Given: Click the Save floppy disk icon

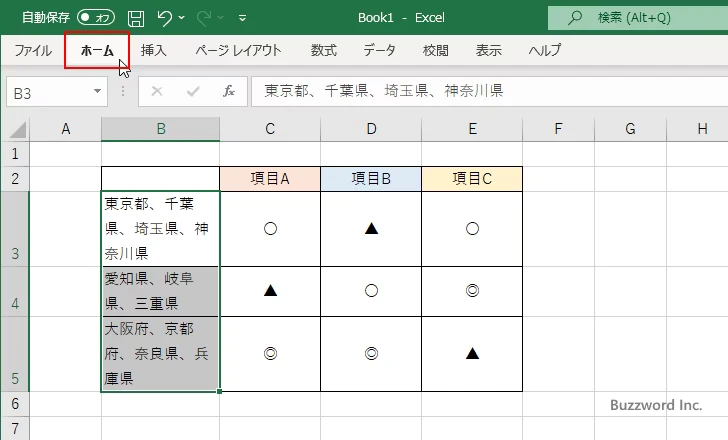Looking at the screenshot, I should click(136, 18).
